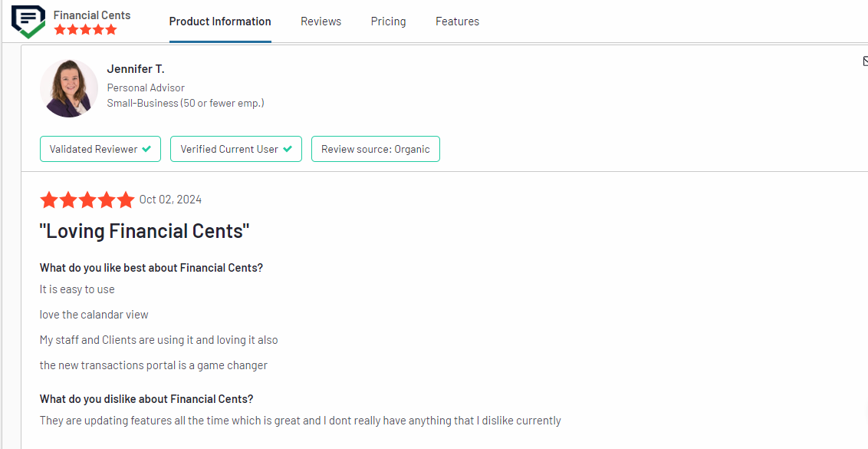Image resolution: width=868 pixels, height=449 pixels.
Task: Click the review date Oct 02, 2024
Action: pyautogui.click(x=170, y=200)
